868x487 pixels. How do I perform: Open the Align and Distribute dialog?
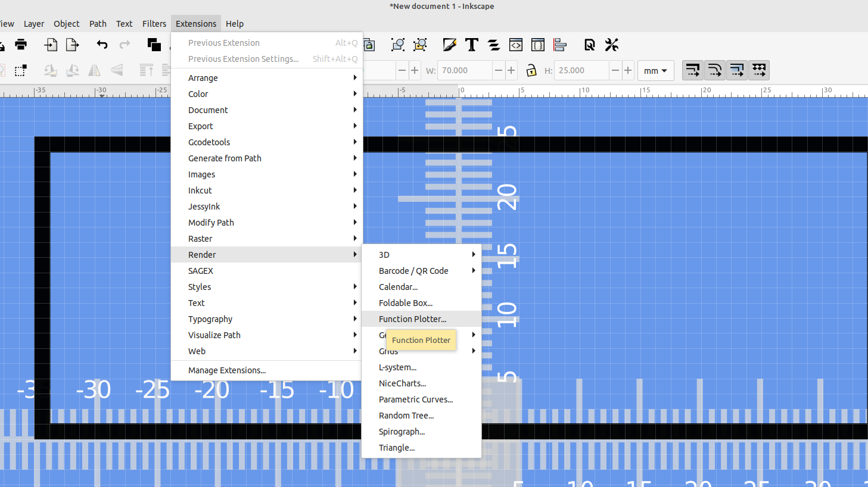(560, 45)
